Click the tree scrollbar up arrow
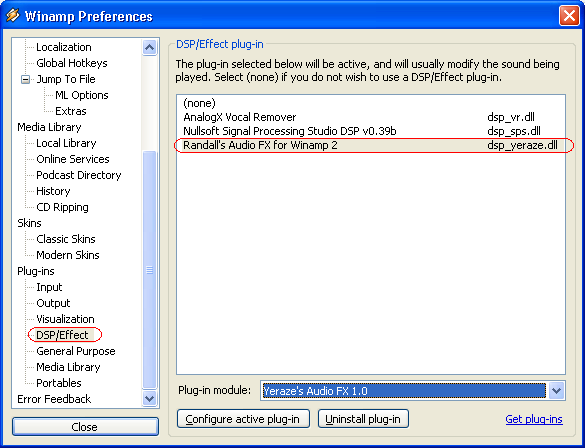Image resolution: width=585 pixels, height=448 pixels. pos(150,47)
